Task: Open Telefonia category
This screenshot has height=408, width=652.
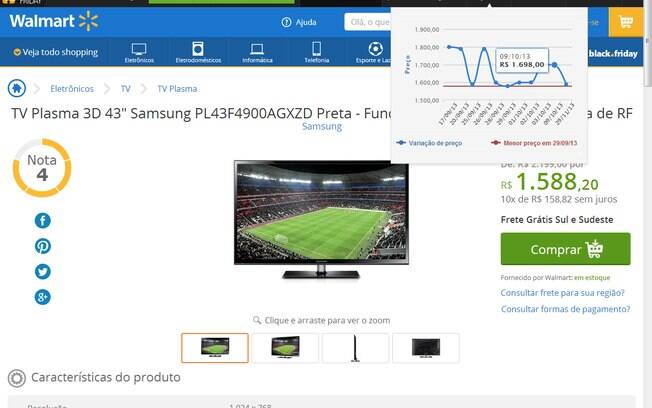Action: 316,52
